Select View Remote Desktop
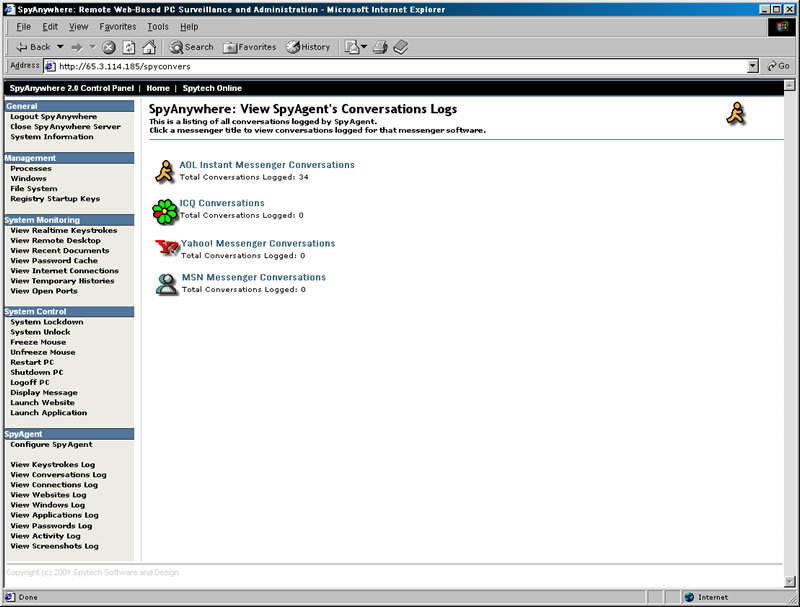800x607 pixels. 56,241
